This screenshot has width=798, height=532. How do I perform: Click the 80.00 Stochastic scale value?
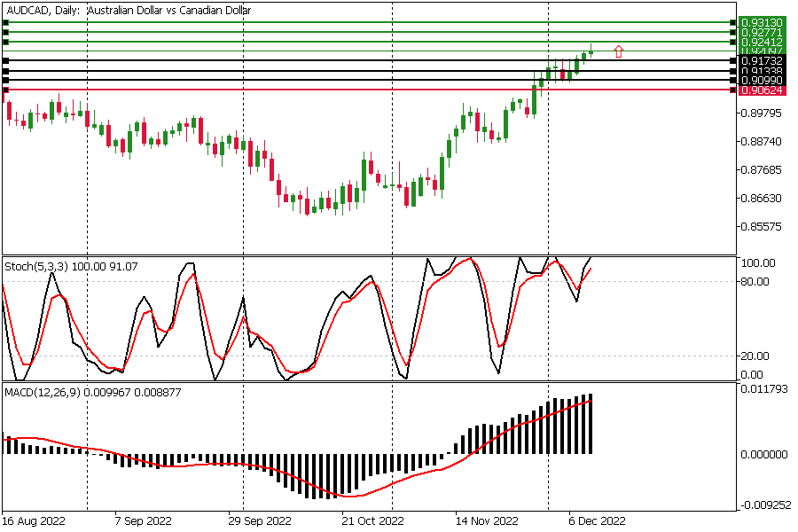point(755,282)
